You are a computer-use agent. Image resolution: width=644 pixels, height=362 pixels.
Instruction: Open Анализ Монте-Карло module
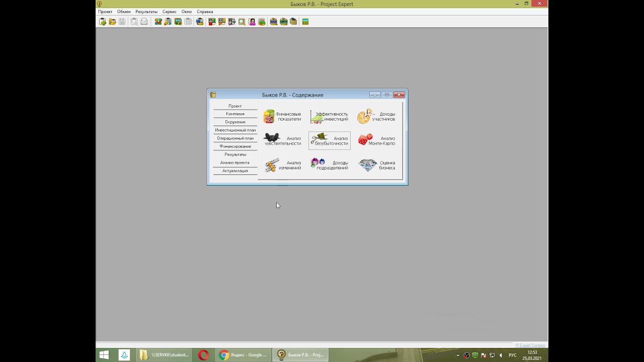376,141
